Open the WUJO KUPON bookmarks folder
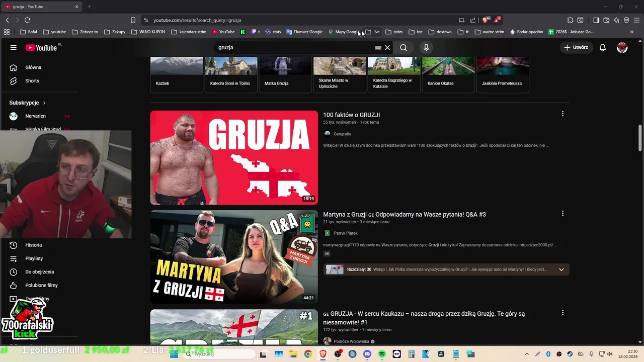Image resolution: width=644 pixels, height=362 pixels. pos(148,32)
